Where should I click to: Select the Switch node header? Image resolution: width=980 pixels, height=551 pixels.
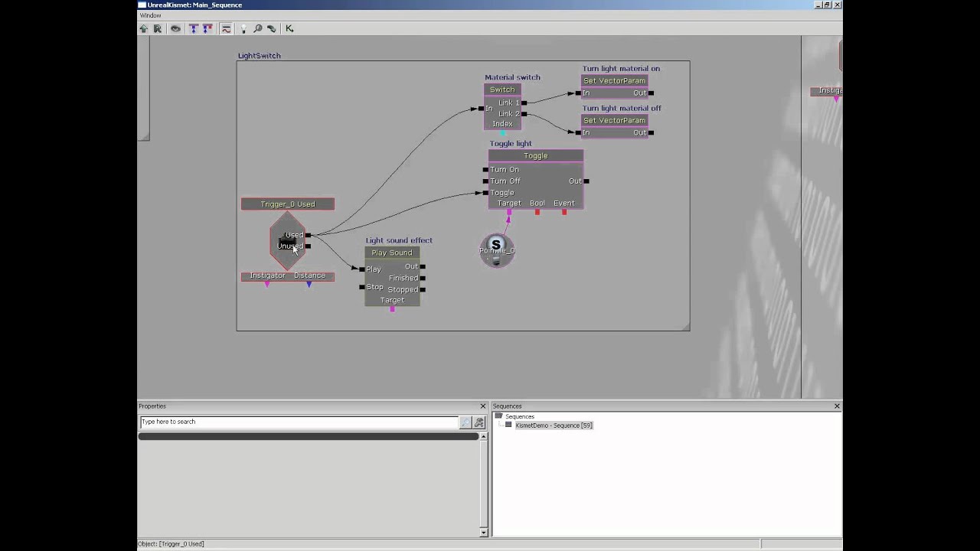(x=502, y=90)
